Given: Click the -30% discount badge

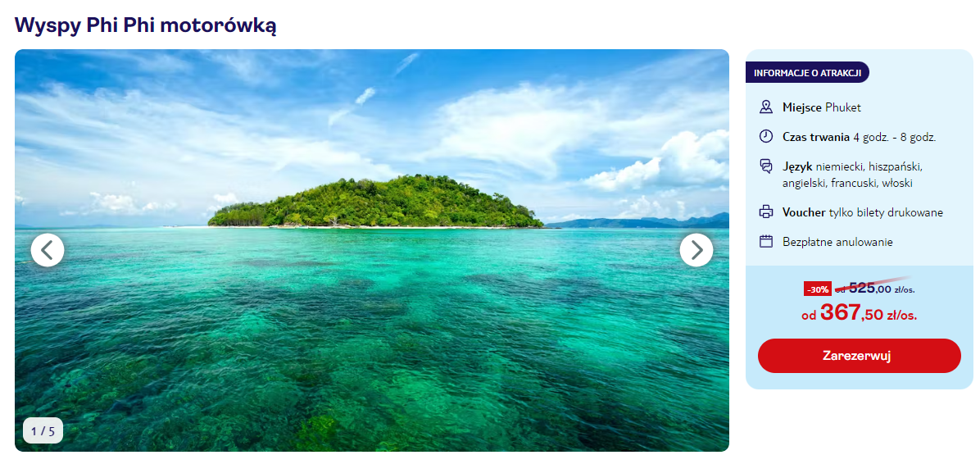Looking at the screenshot, I should 818,289.
